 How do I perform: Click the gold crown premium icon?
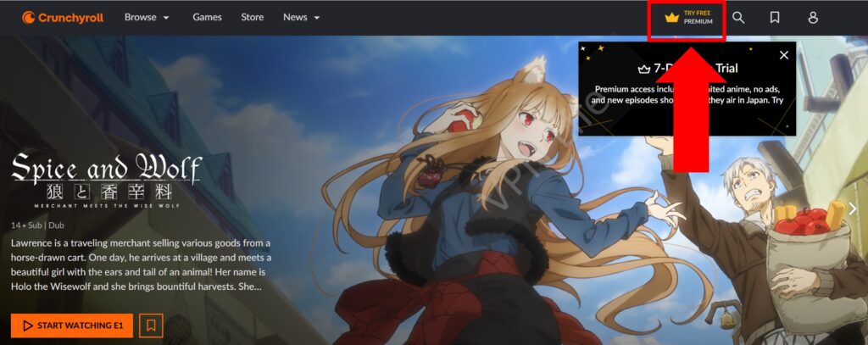coord(672,17)
